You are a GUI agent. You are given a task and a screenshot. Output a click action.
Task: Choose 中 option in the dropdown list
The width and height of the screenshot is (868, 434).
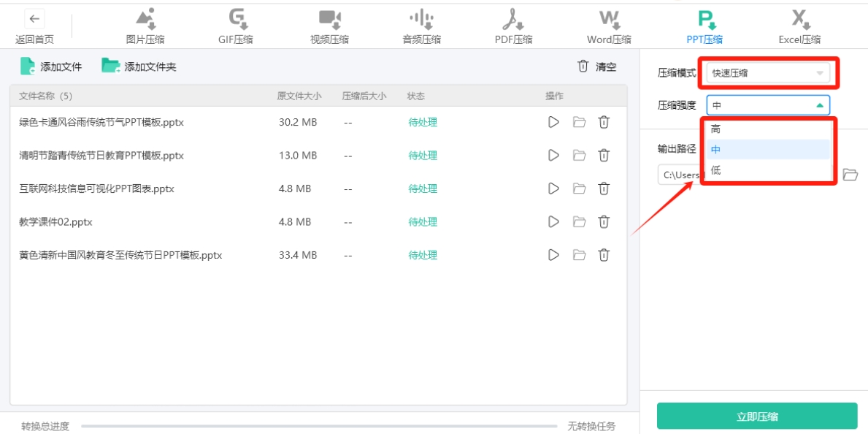(x=768, y=150)
